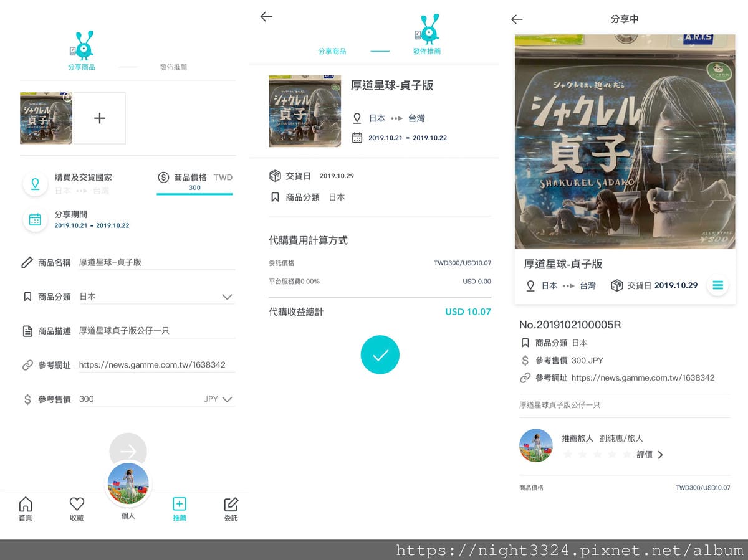The width and height of the screenshot is (748, 560).
Task: Tap the grey next arrow button
Action: [x=128, y=451]
